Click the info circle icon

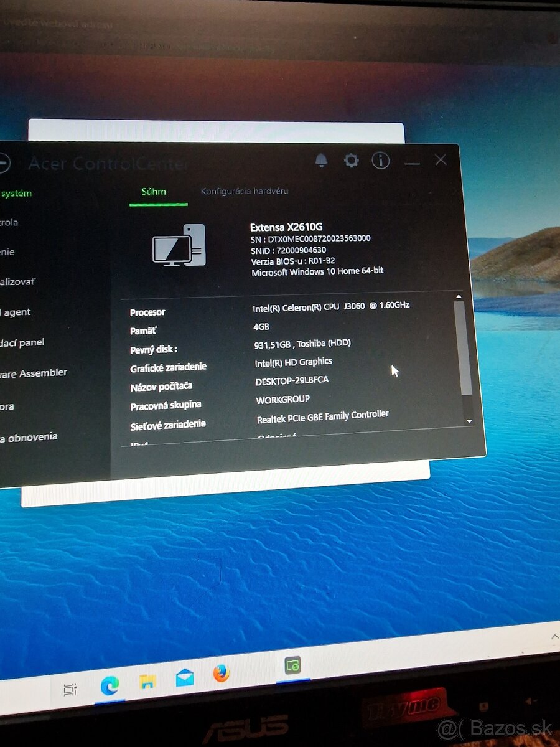380,161
